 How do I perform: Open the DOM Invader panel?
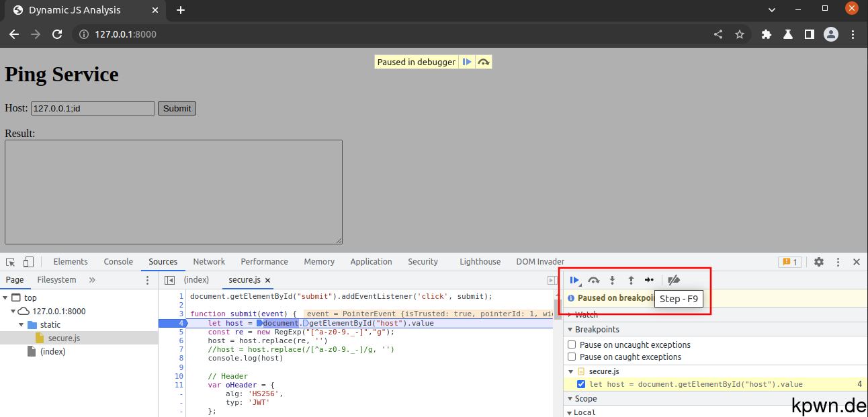[x=540, y=261]
